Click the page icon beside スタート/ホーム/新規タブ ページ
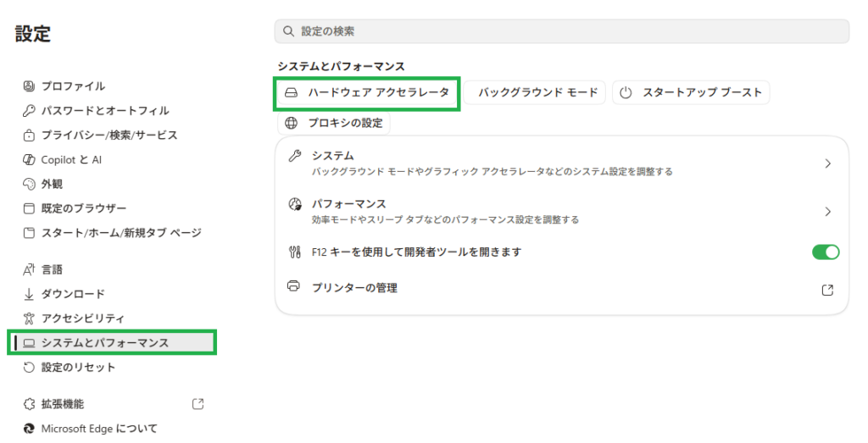The width and height of the screenshot is (868, 443). point(29,233)
